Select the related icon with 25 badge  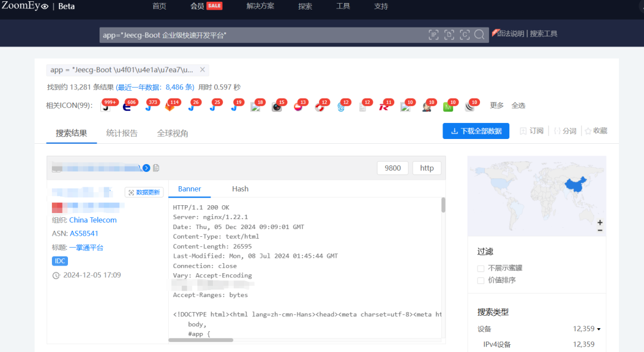click(x=213, y=107)
